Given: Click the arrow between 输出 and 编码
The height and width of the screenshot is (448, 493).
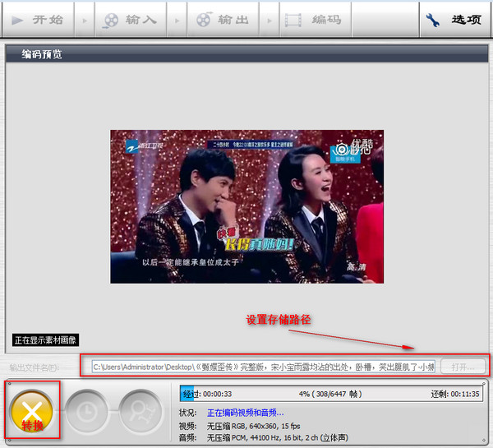Looking at the screenshot, I should click(270, 21).
